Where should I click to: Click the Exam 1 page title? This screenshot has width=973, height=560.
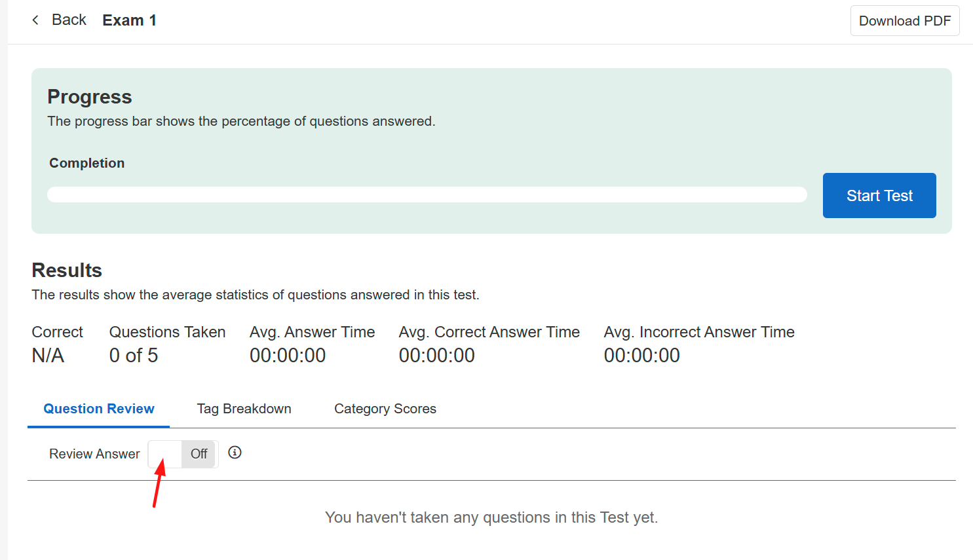click(129, 20)
